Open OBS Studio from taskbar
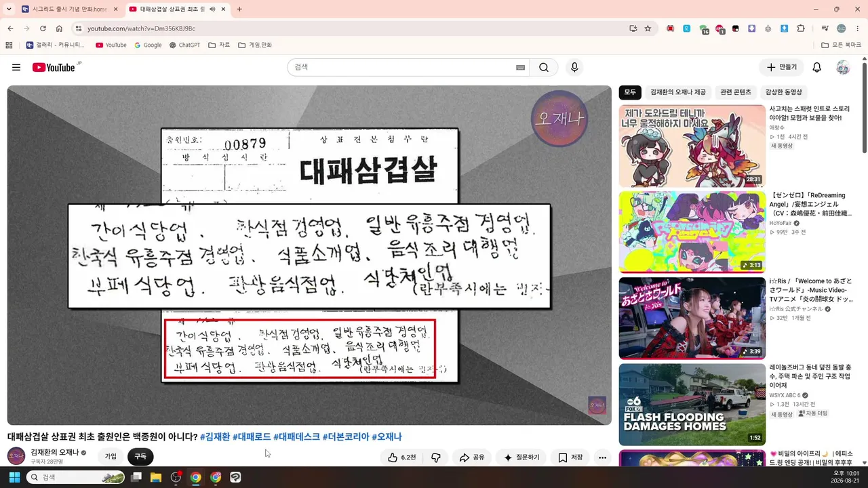The height and width of the screenshot is (488, 868). (176, 477)
